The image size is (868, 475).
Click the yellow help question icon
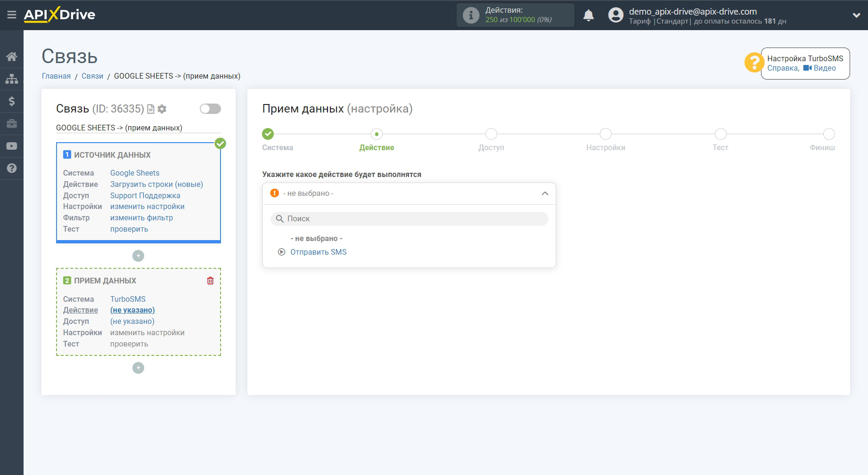(x=754, y=62)
